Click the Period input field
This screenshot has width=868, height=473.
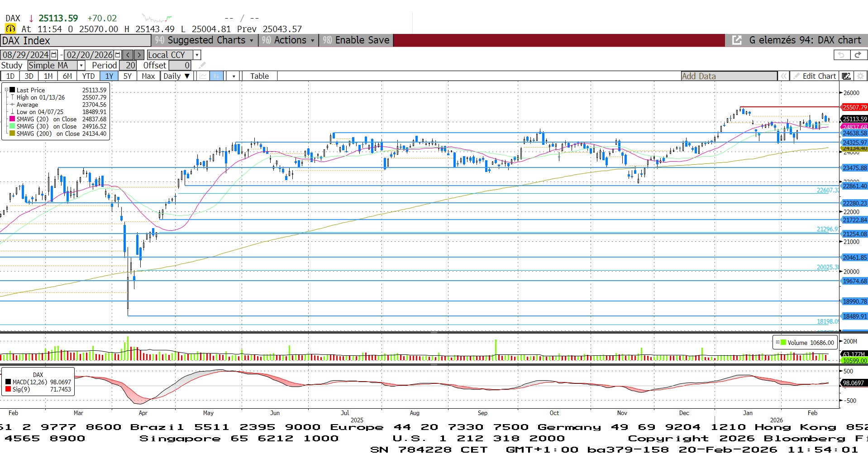(129, 66)
